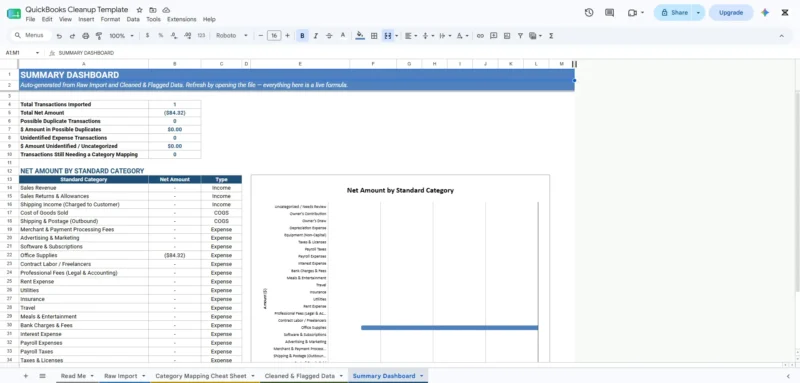Increase decimal places
Screen dimensions: 800x383
click(187, 36)
